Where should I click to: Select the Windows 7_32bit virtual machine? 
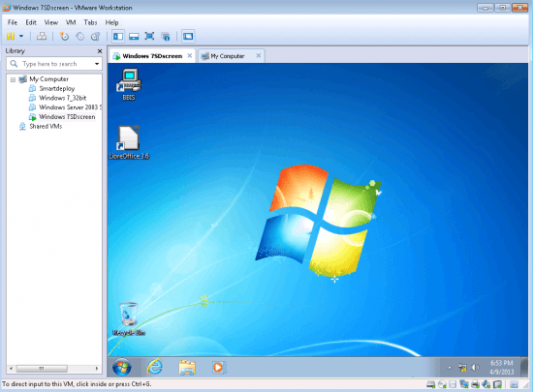(63, 98)
